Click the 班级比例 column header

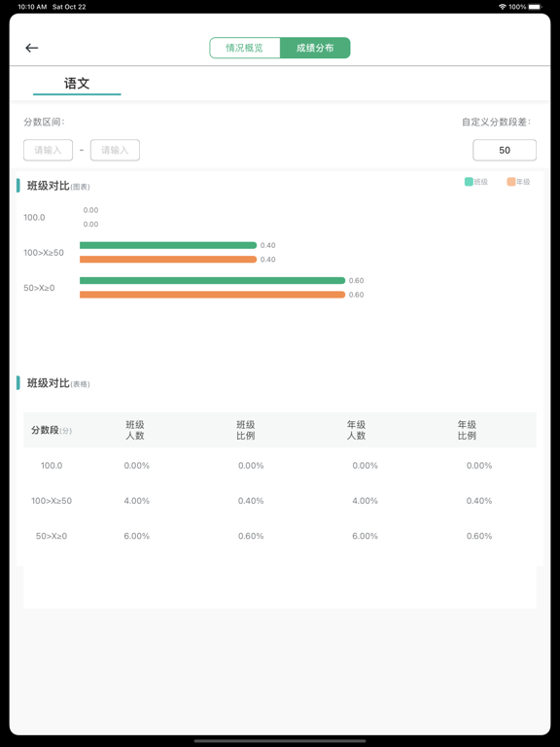[246, 430]
